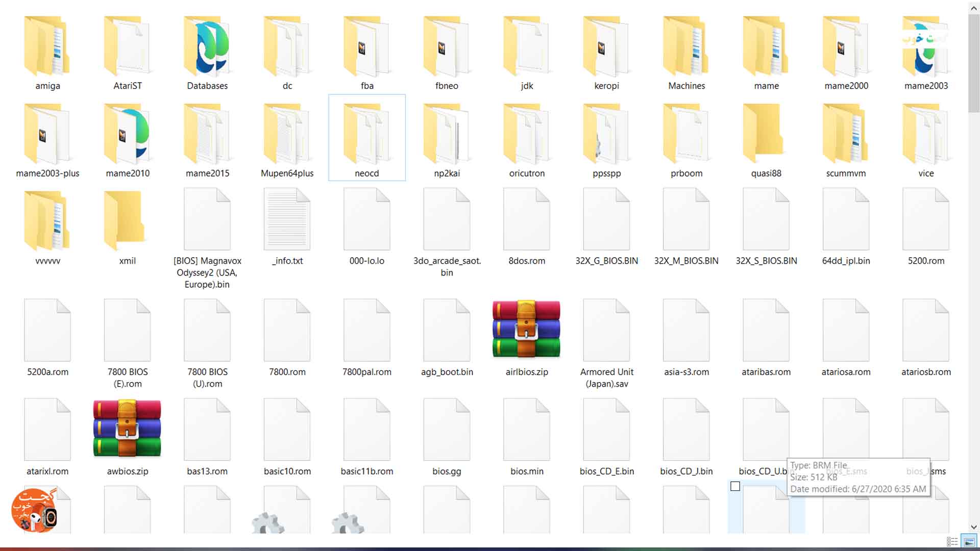Viewport: 980px width, 551px height.
Task: Click the '8dos.rom' file name
Action: (527, 261)
